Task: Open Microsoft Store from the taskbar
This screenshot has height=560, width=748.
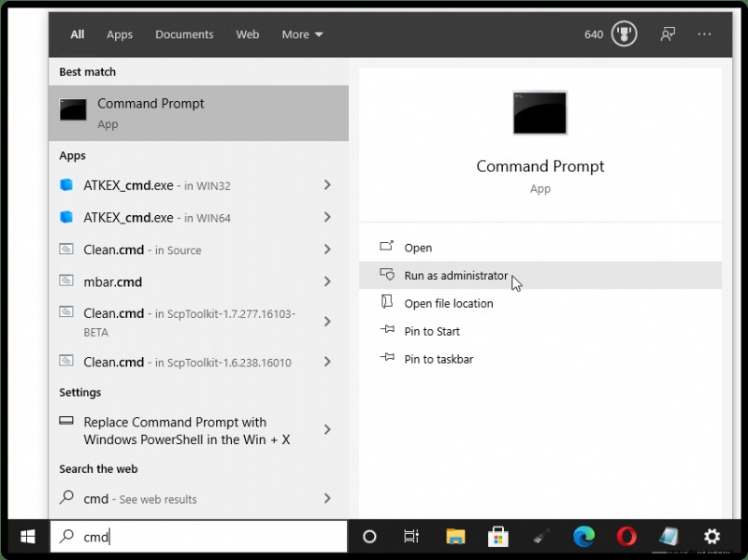Action: (x=497, y=537)
